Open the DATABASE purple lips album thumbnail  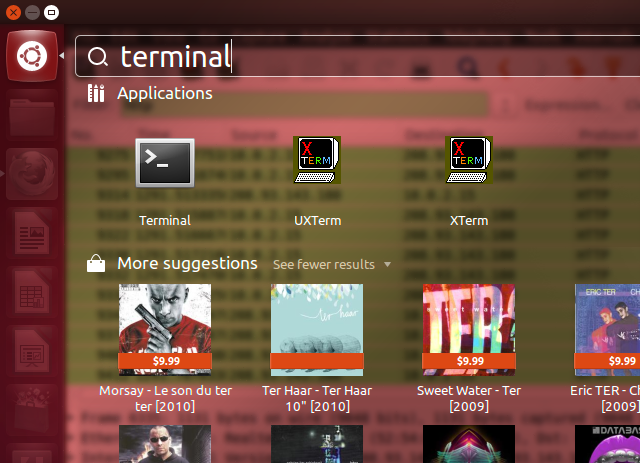tap(607, 444)
